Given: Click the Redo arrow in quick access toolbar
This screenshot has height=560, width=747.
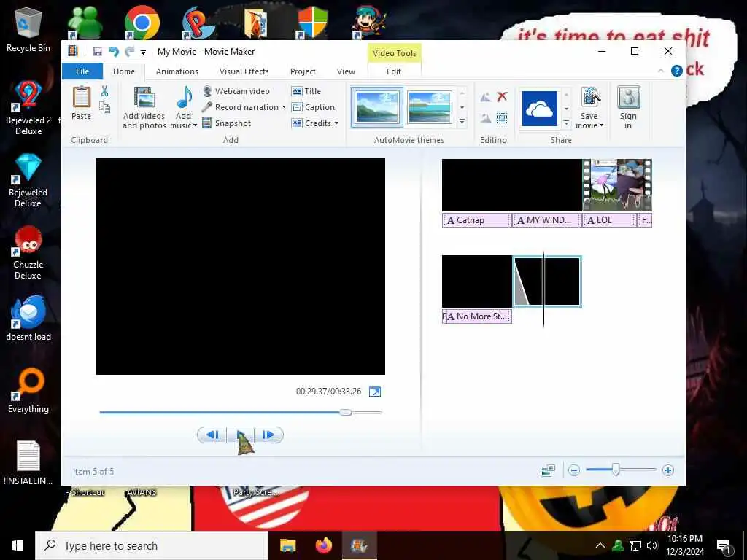Looking at the screenshot, I should pyautogui.click(x=129, y=52).
